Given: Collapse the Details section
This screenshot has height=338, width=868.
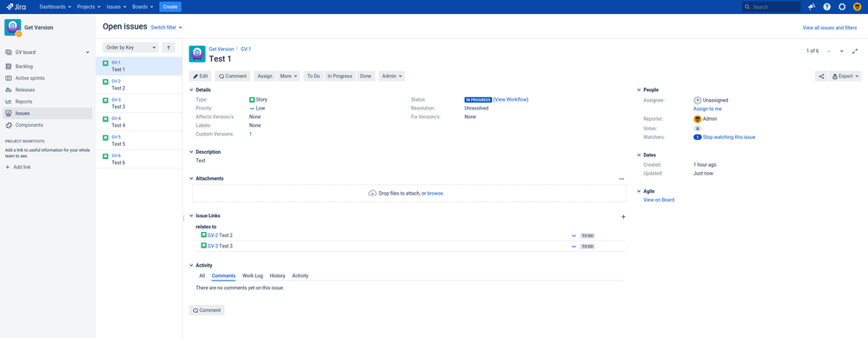Looking at the screenshot, I should tap(191, 89).
